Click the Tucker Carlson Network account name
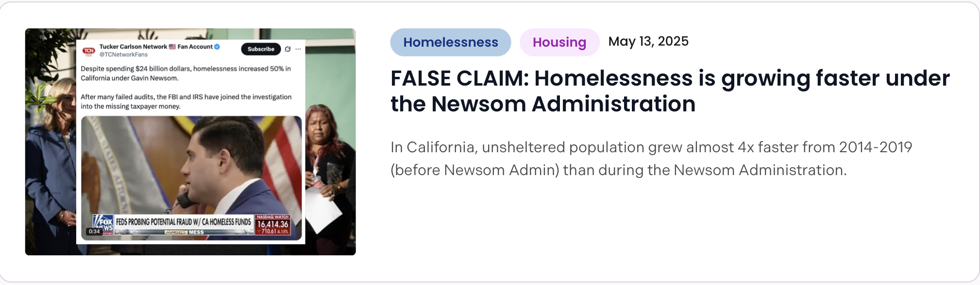The width and height of the screenshot is (980, 285). coord(133,47)
